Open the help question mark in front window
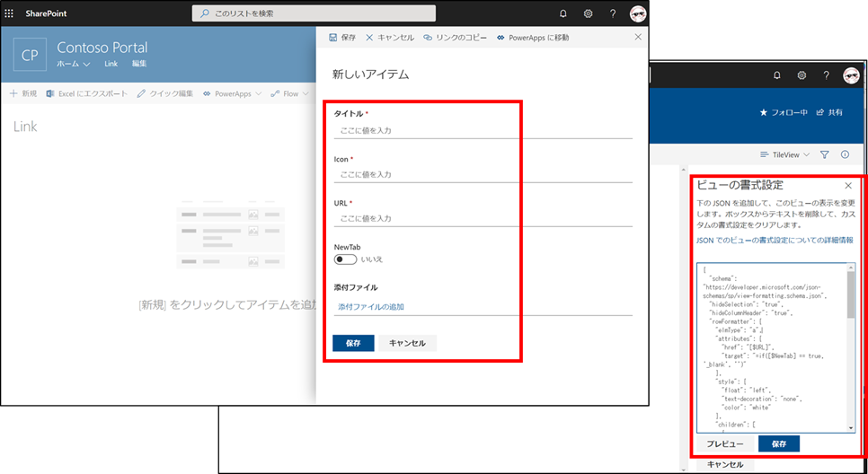 coord(613,13)
